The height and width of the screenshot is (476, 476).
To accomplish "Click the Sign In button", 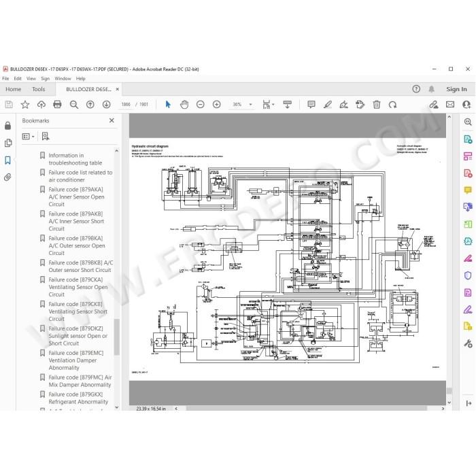I will [456, 89].
